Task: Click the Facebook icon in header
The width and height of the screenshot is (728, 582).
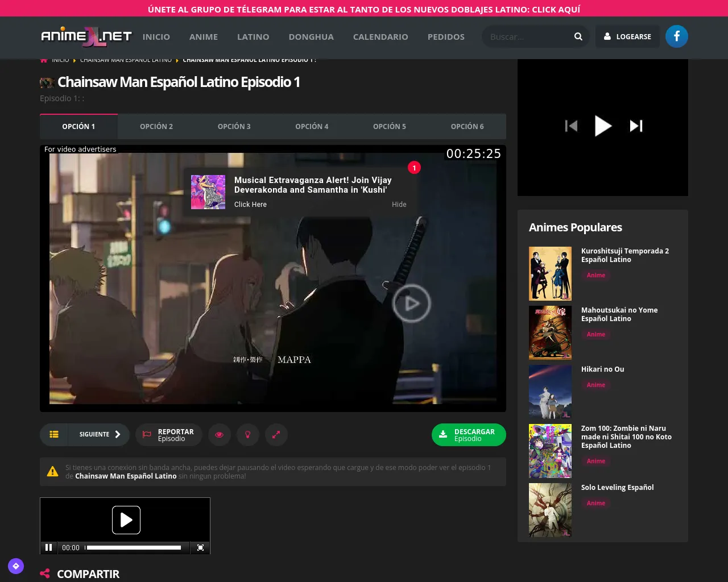Action: click(676, 36)
